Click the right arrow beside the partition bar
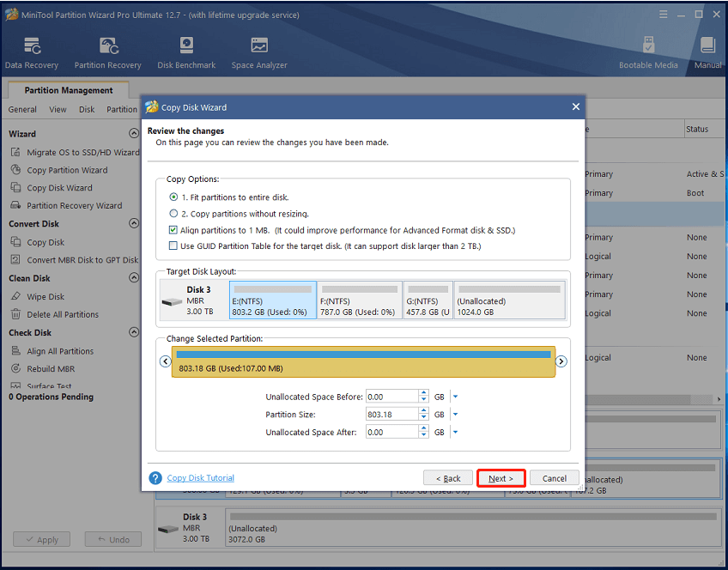728x570 pixels. pos(561,361)
